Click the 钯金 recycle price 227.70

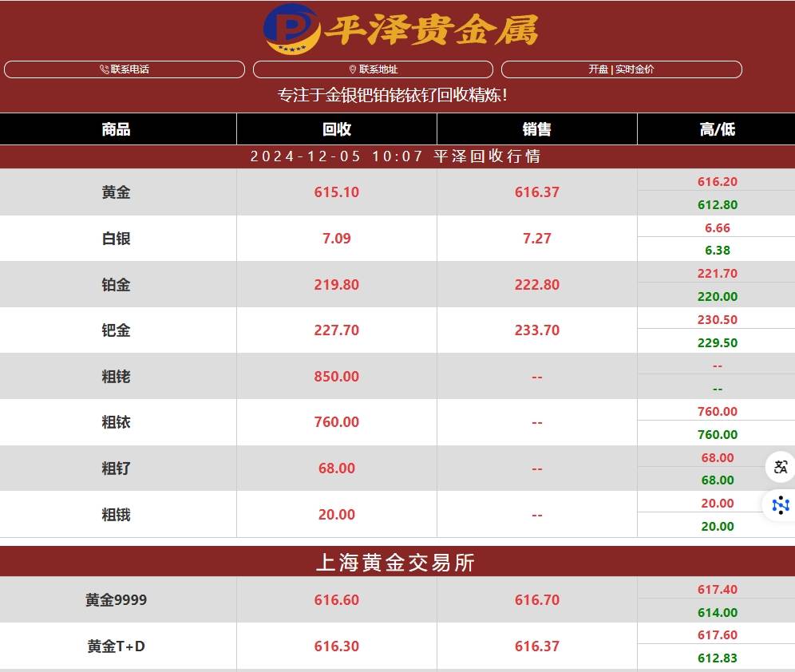(337, 330)
